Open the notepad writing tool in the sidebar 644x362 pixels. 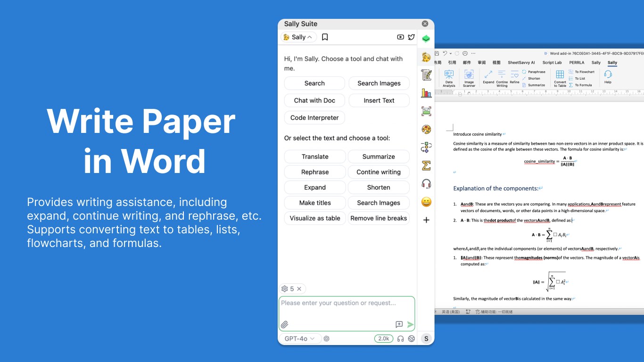(426, 75)
